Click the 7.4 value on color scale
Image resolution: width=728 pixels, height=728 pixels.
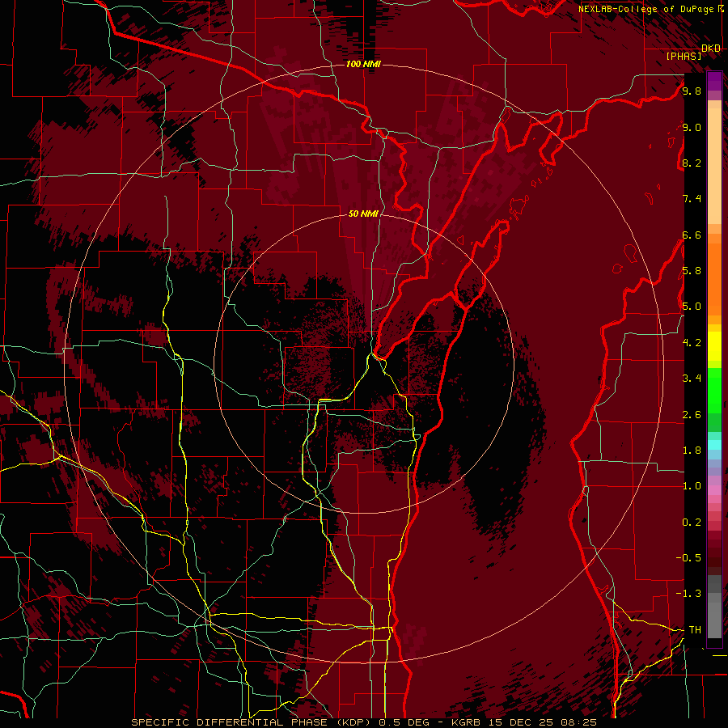tap(692, 199)
